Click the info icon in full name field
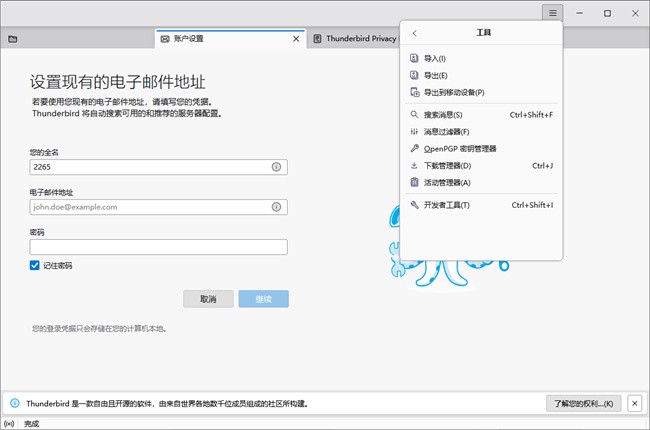 tap(276, 168)
